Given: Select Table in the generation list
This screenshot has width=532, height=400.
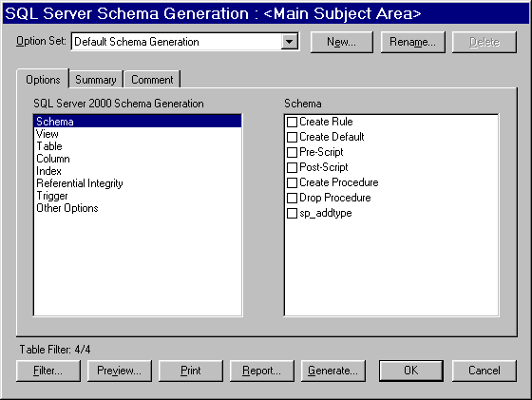Looking at the screenshot, I should 138,146.
